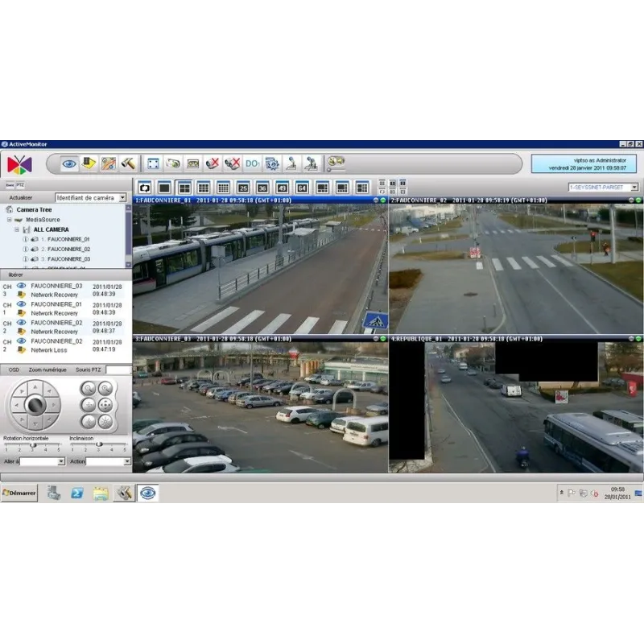Image resolution: width=644 pixels, height=644 pixels.
Task: Open the Identifiant de caméra dropdown
Action: [122, 197]
